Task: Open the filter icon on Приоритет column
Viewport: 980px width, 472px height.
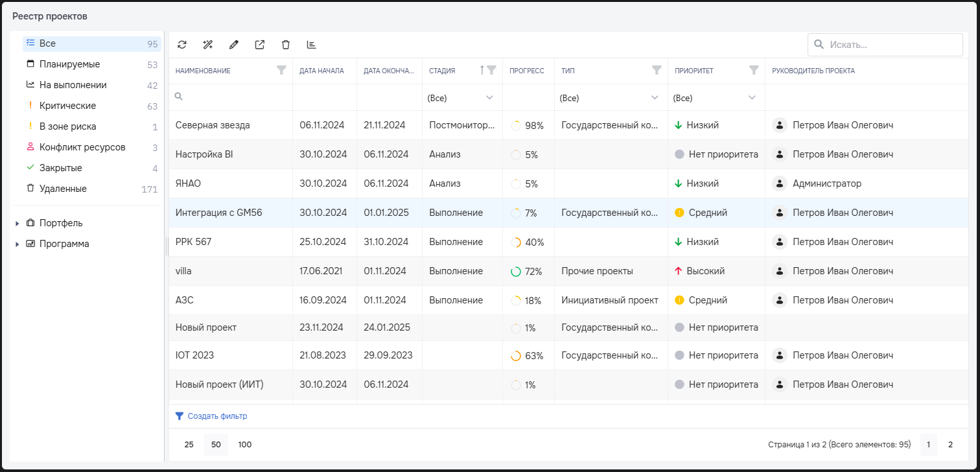Action: click(x=754, y=70)
